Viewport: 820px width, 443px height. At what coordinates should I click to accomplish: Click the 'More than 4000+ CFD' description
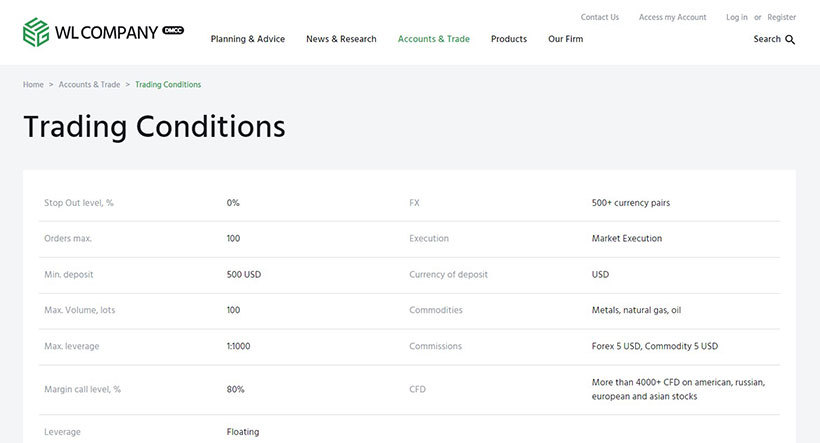tap(678, 390)
